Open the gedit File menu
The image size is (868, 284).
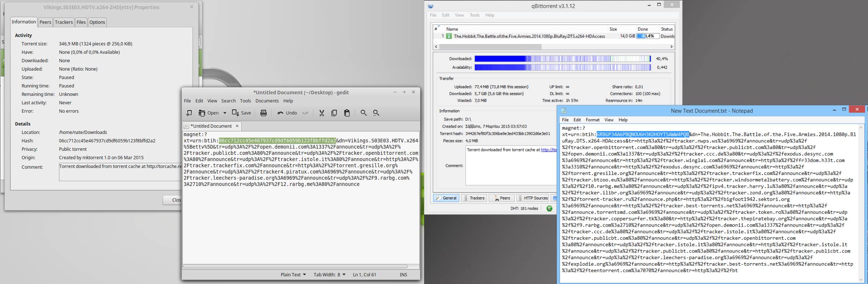pyautogui.click(x=187, y=101)
